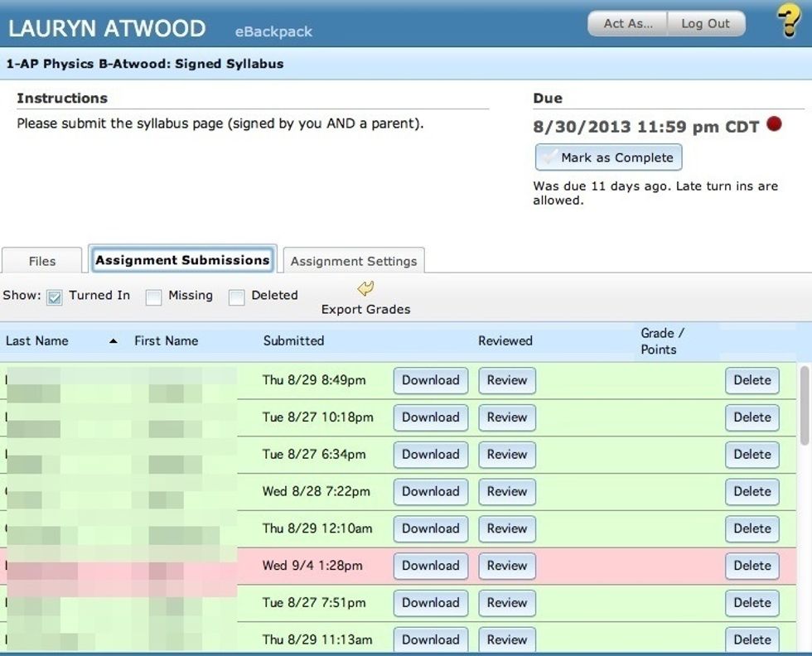
Task: Download the late Wed 9/4 submission
Action: tap(430, 566)
